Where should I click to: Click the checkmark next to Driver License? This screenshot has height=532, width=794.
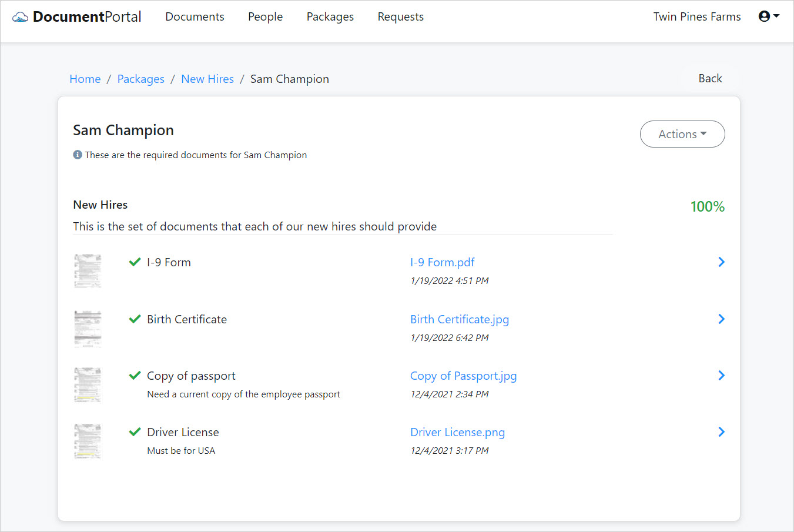pos(135,431)
